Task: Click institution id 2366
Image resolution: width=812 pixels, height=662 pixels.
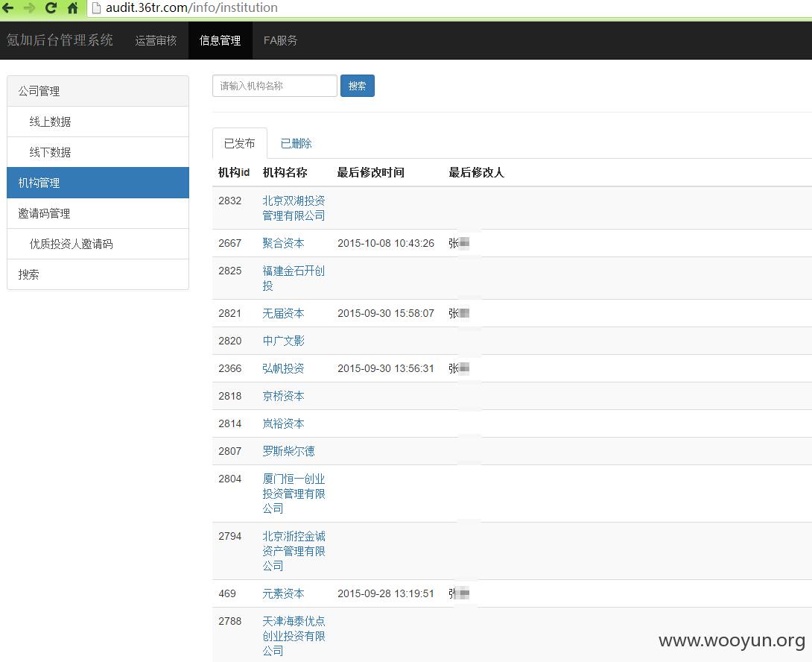Action: (230, 368)
